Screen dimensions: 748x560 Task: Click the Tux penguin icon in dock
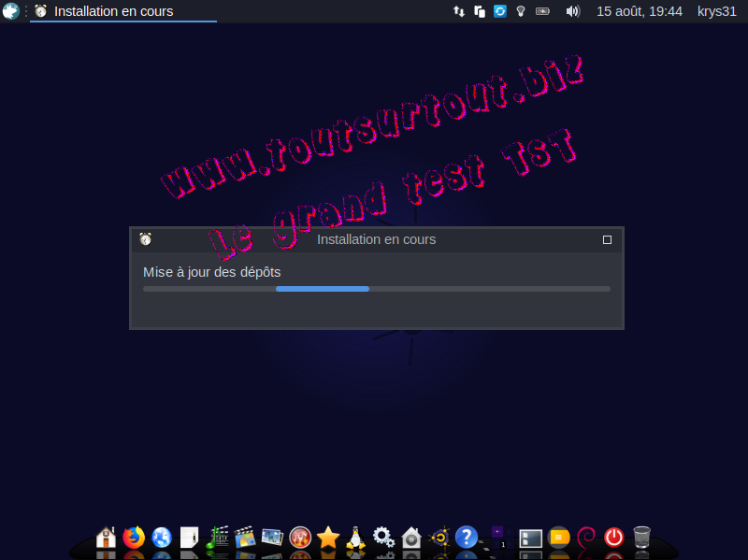click(355, 538)
